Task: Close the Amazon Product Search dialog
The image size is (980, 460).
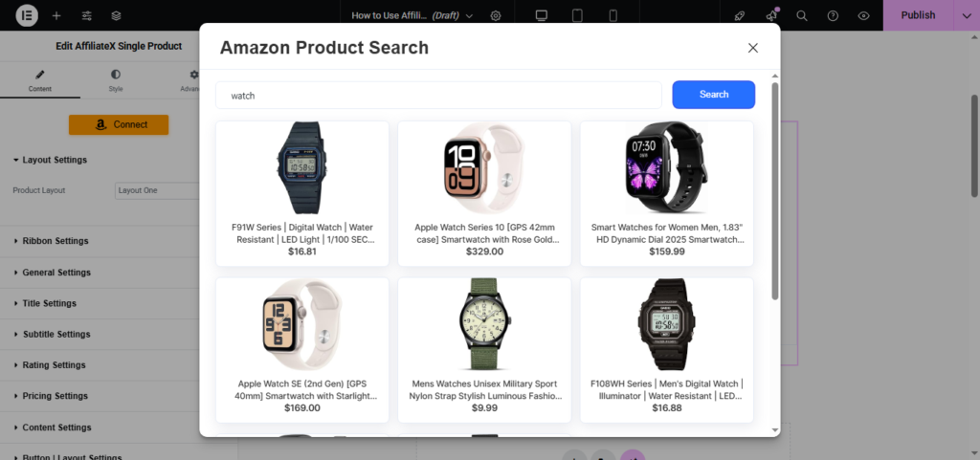Action: [753, 48]
